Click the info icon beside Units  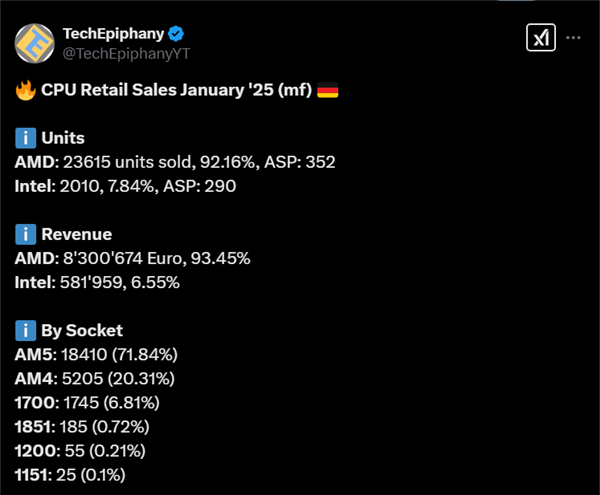pyautogui.click(x=25, y=139)
